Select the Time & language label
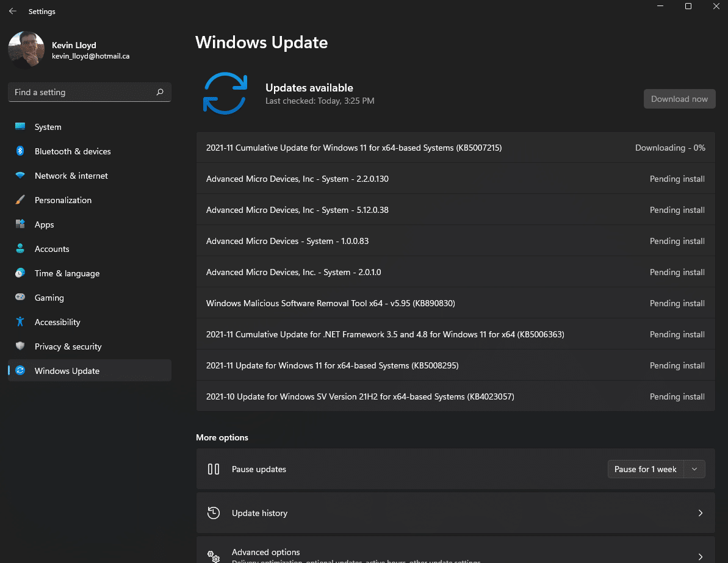The image size is (728, 563). tap(67, 273)
